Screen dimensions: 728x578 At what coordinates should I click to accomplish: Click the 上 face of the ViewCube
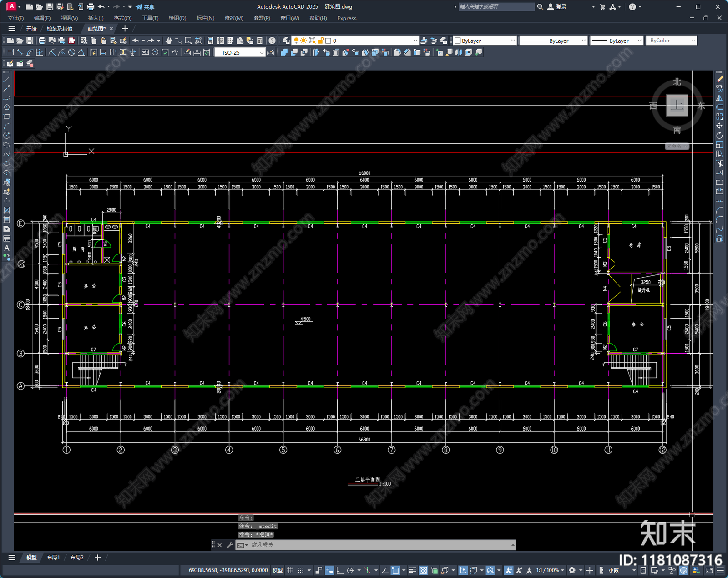tap(677, 106)
